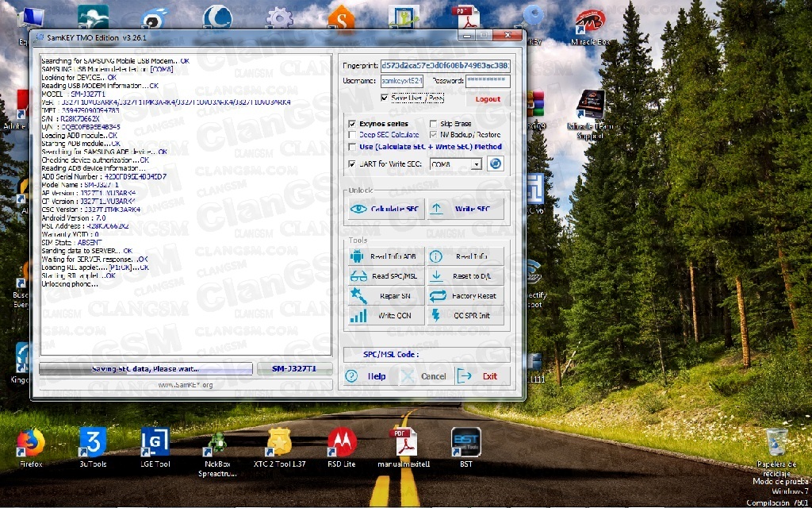The width and height of the screenshot is (812, 508).
Task: Toggle UART for Write SEC checkbox
Action: pos(352,164)
